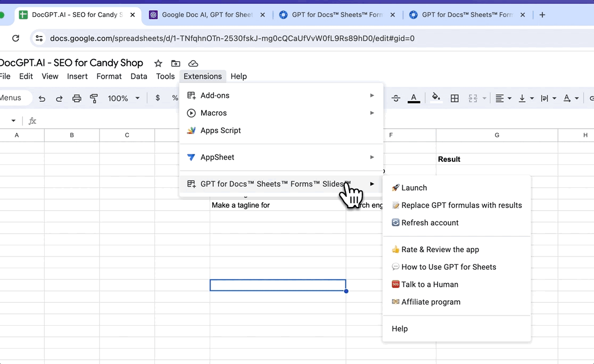Open the Format menu
Image resolution: width=594 pixels, height=364 pixels.
[109, 77]
